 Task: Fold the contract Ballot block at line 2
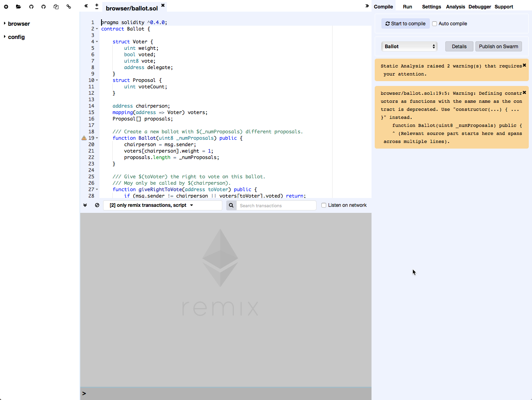[97, 29]
